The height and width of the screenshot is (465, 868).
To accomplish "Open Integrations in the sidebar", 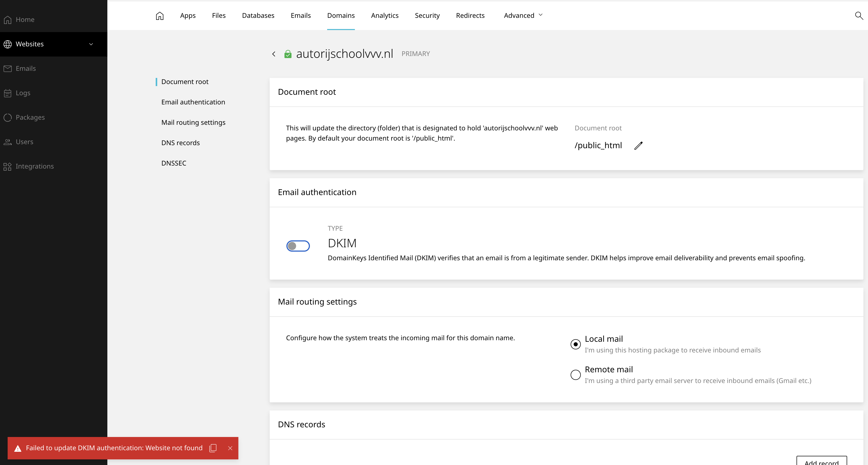I will (x=54, y=166).
